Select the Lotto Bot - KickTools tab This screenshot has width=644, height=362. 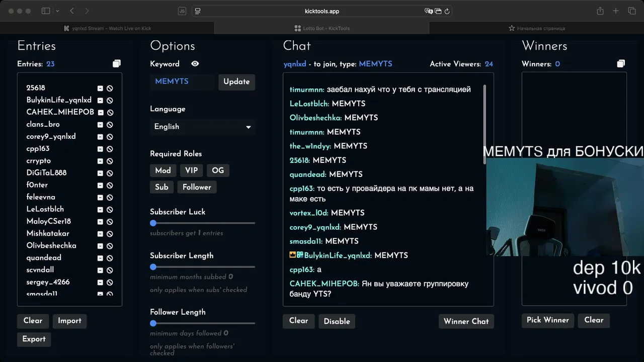click(322, 28)
